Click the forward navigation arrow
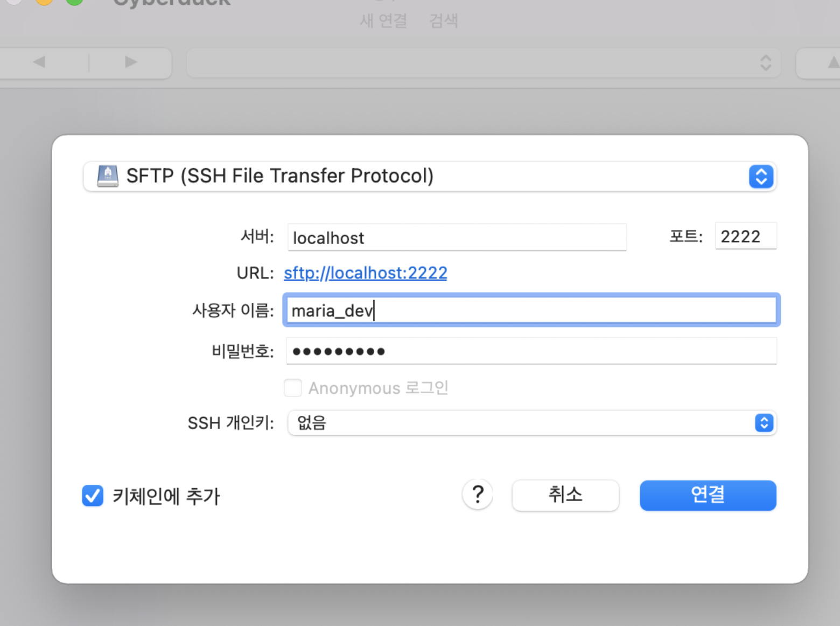Viewport: 840px width, 626px height. 129,62
